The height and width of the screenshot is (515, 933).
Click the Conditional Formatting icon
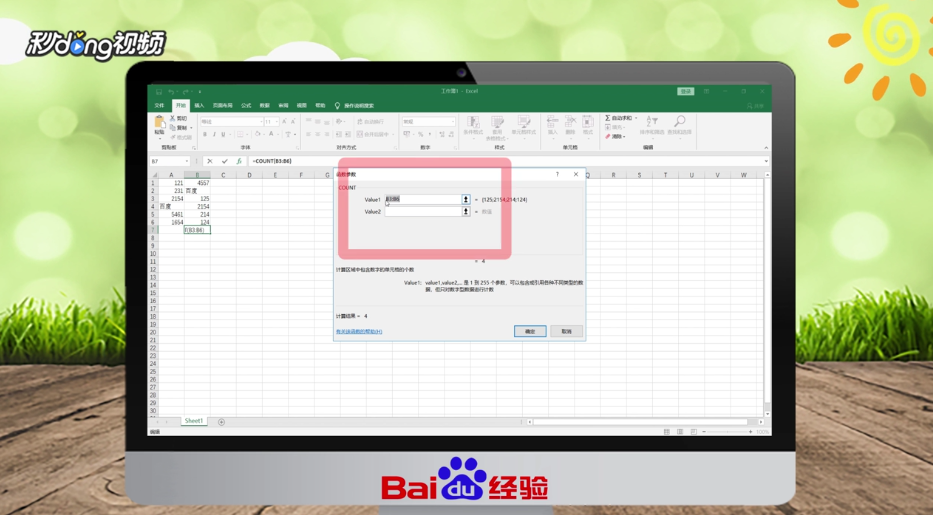point(473,122)
